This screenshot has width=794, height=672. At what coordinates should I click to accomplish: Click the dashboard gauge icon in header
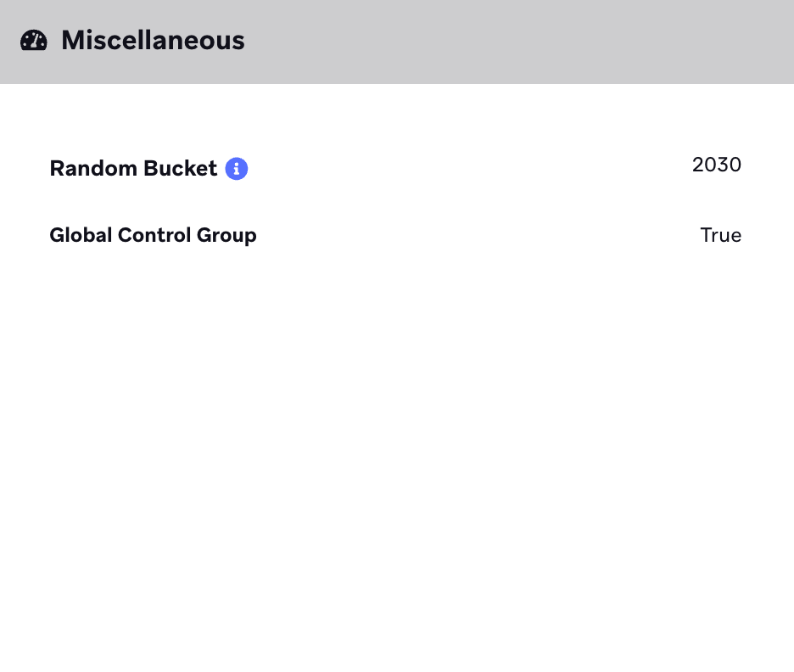[34, 41]
